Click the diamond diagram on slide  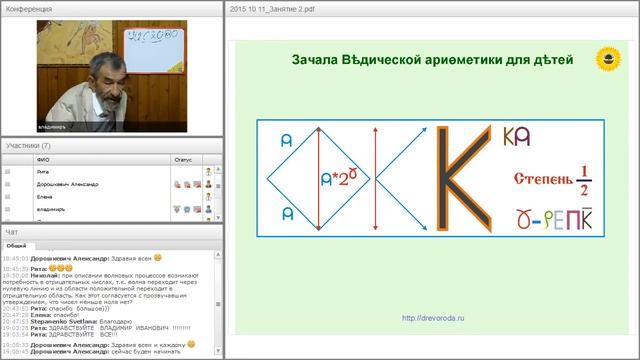click(318, 179)
